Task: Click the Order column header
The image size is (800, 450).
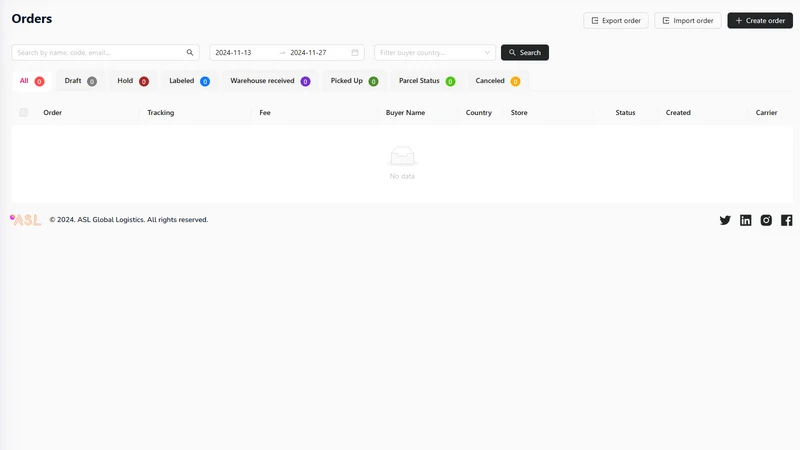Action: tap(53, 113)
